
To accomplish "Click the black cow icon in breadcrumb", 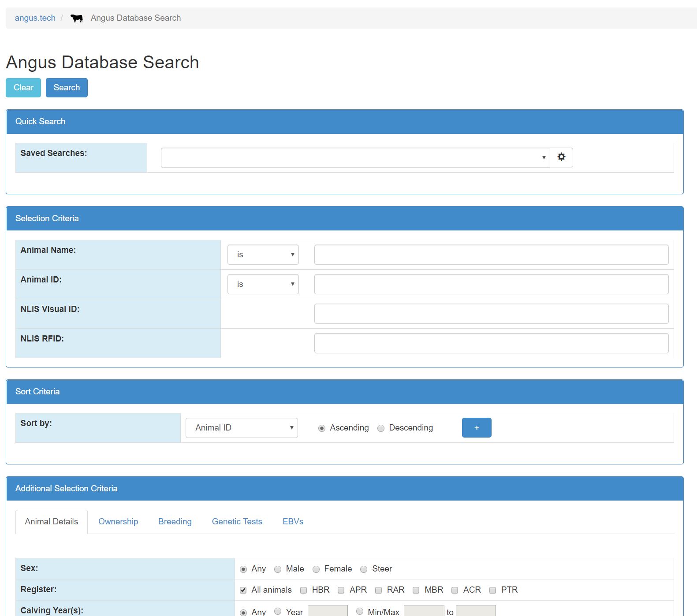I will 77,19.
